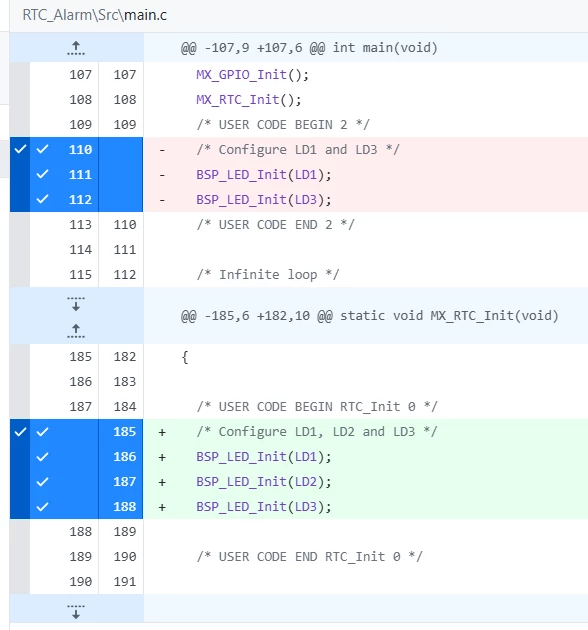The image size is (588, 630).
Task: Click old line number 189 beside USER CODE END
Action: pyautogui.click(x=80, y=556)
